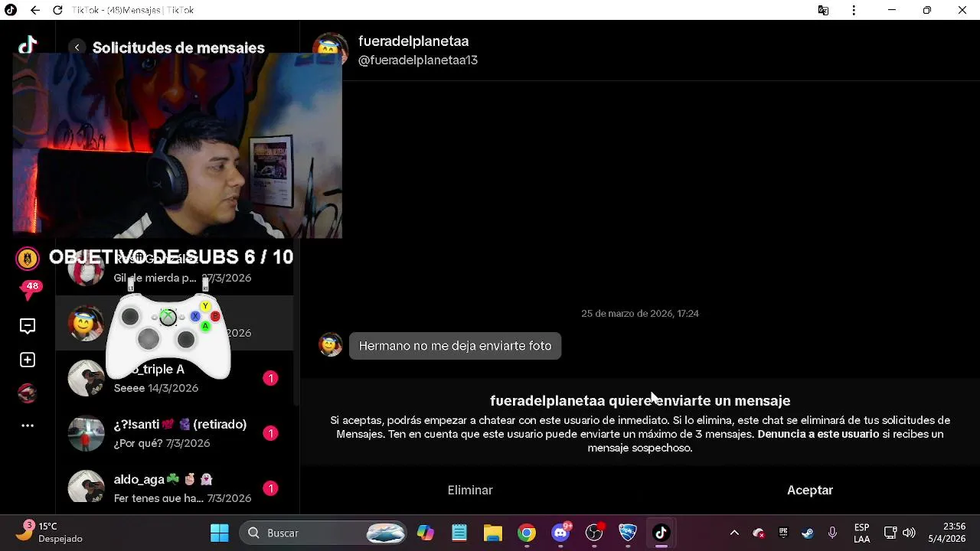Click the Denuncia a este usuario link

click(x=818, y=434)
